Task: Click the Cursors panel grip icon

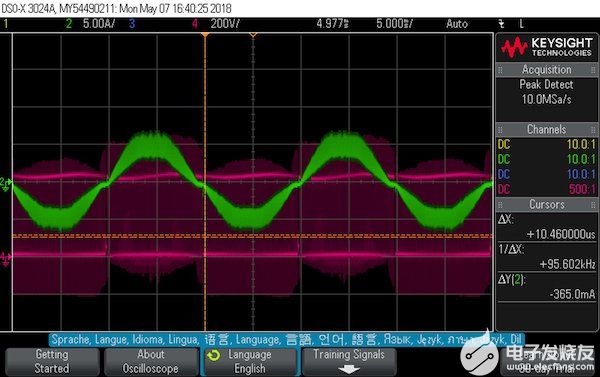Action: [500, 205]
